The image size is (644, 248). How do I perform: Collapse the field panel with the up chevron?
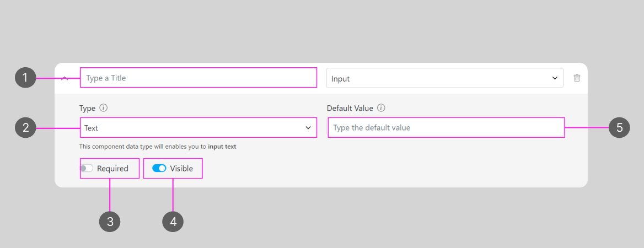[65, 78]
